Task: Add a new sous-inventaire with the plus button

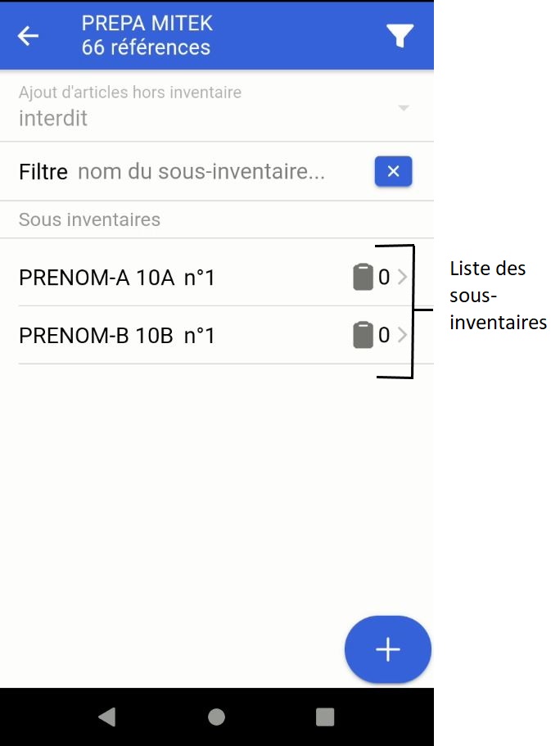Action: click(x=387, y=649)
